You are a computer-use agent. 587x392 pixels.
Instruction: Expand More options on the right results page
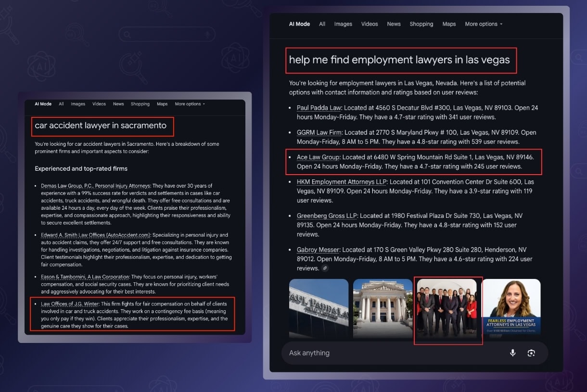pyautogui.click(x=481, y=24)
